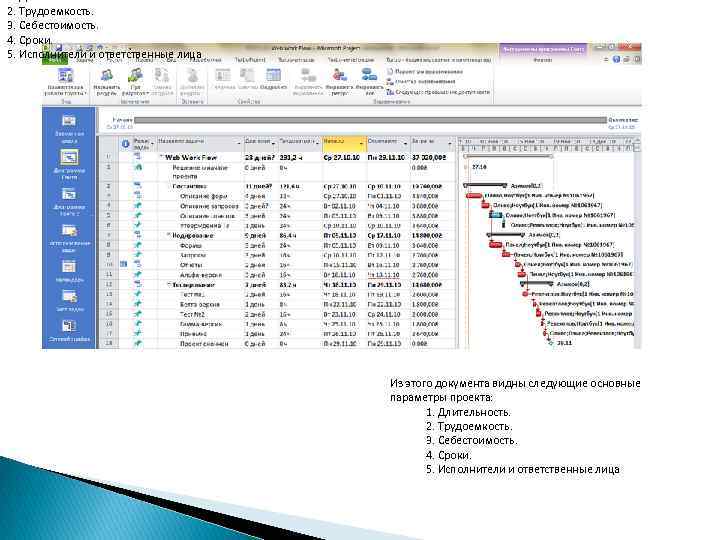This screenshot has height=540, width=720.
Task: Open the Duration column dropdown arrow
Action: tap(274, 144)
